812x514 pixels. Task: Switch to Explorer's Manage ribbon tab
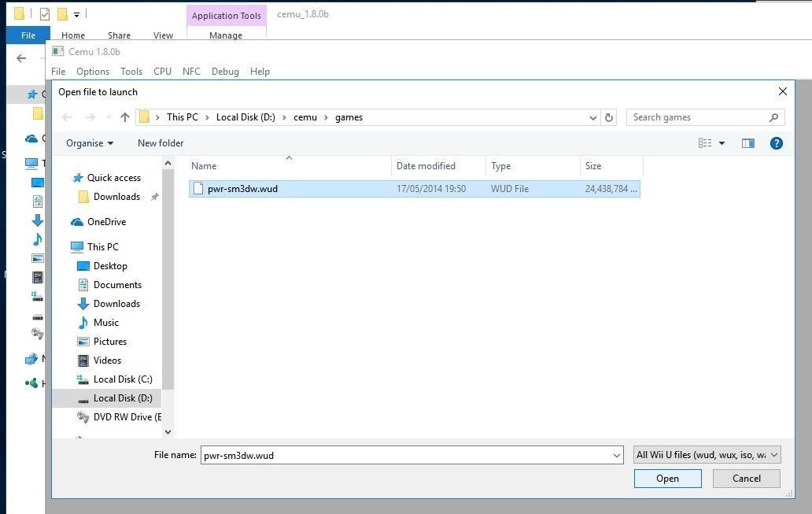coord(226,35)
